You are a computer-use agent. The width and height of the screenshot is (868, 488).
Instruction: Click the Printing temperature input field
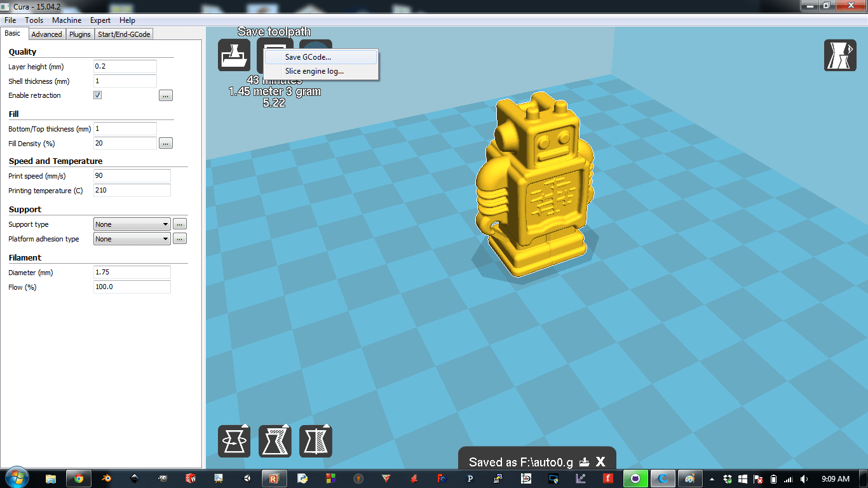pyautogui.click(x=132, y=191)
